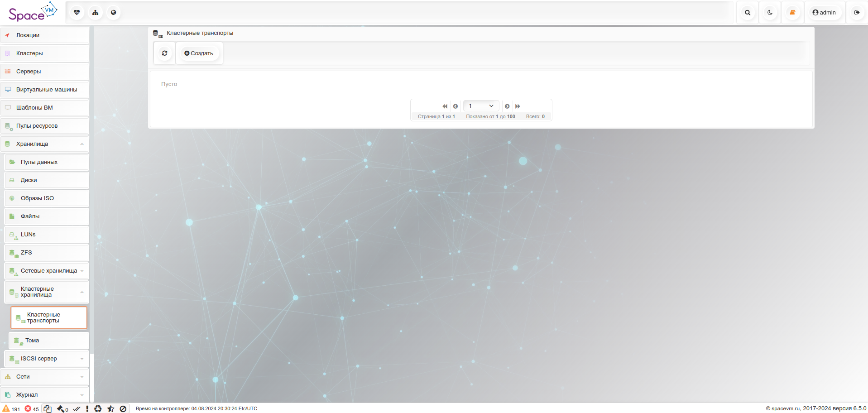
Task: Click the exclamation mark icon in status bar
Action: (87, 408)
